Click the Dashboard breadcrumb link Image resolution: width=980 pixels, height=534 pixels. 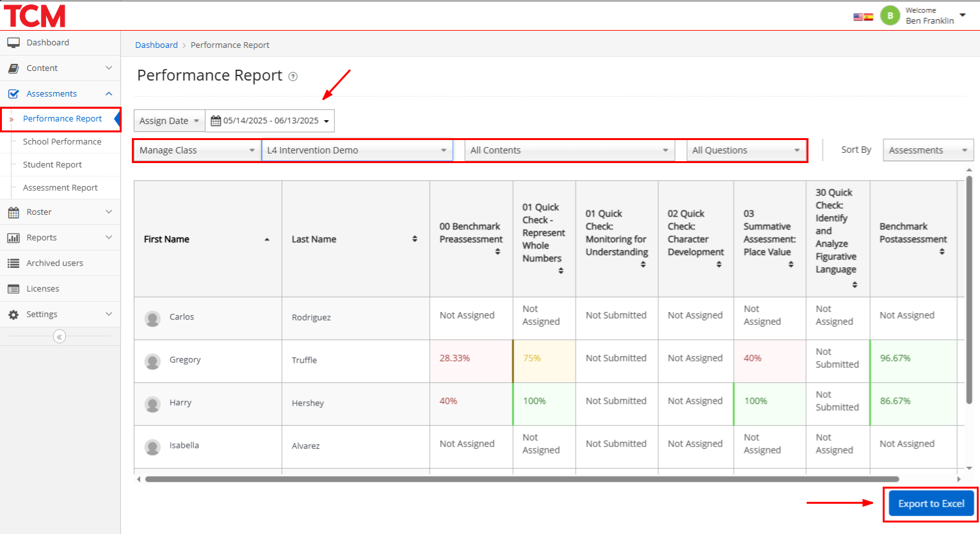[x=156, y=45]
